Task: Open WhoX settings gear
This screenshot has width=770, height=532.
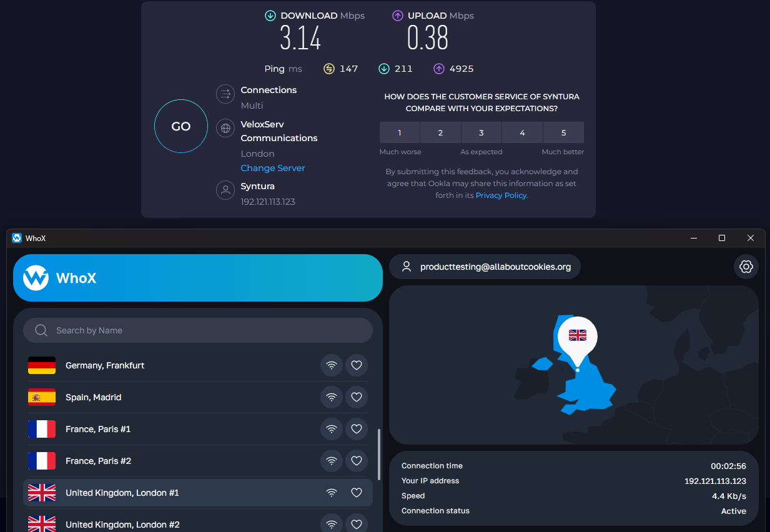Action: click(746, 267)
